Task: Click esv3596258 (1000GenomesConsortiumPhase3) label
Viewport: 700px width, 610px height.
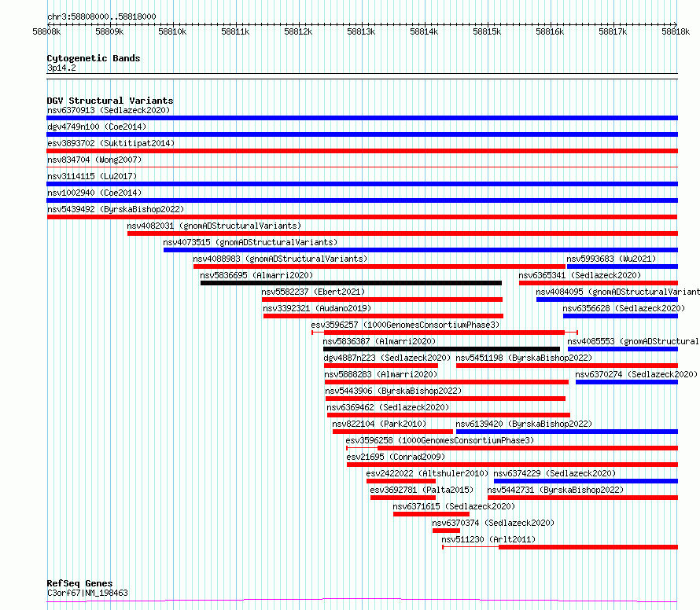Action: click(440, 440)
